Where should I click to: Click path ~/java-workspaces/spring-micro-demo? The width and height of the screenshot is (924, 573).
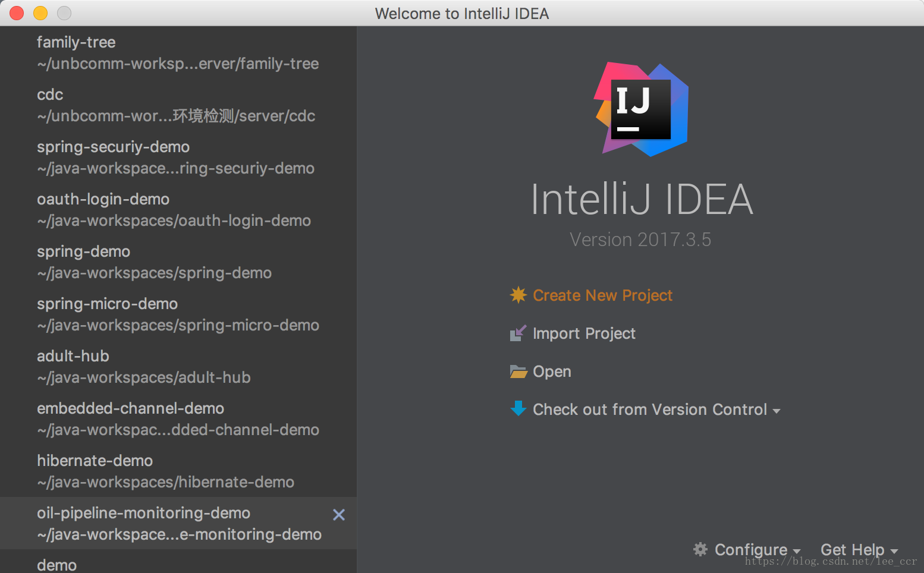click(178, 325)
